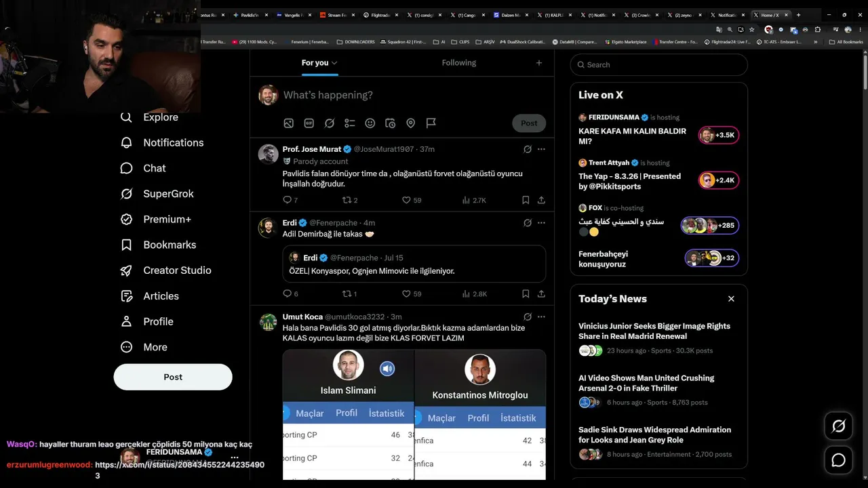The height and width of the screenshot is (488, 868).
Task: Bookmark Erdi's Adil Demirbağ post
Action: [526, 294]
